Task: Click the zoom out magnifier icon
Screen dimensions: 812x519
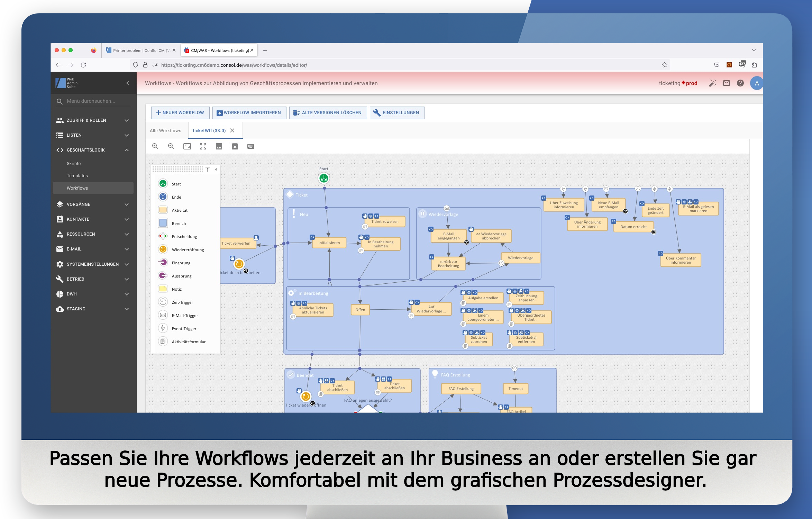Action: (x=171, y=146)
